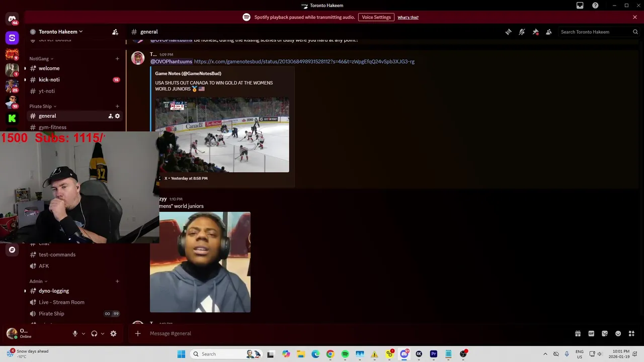This screenshot has height=362, width=644.
Task: Open Premiere Pro from the taskbar
Action: (x=434, y=354)
